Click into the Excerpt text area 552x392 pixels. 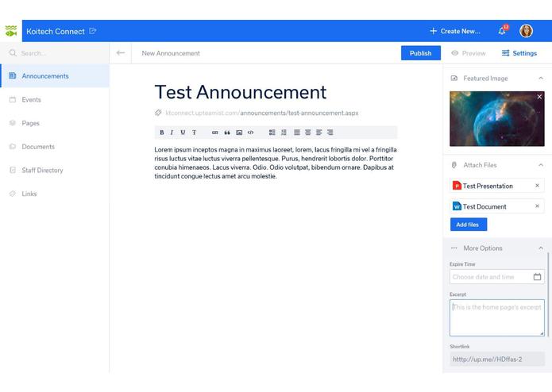497,318
